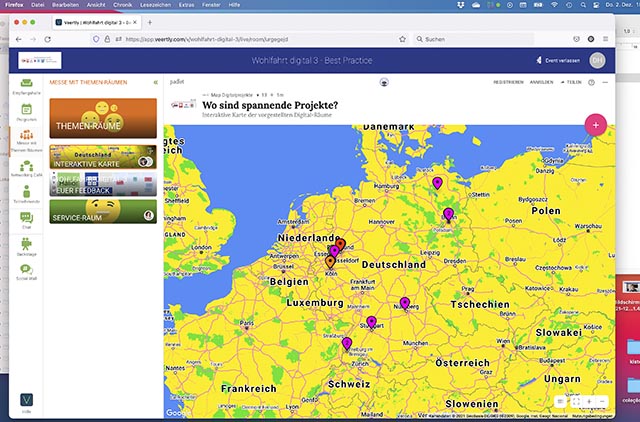
Task: Open the Bearbeiten menu
Action: (65, 5)
